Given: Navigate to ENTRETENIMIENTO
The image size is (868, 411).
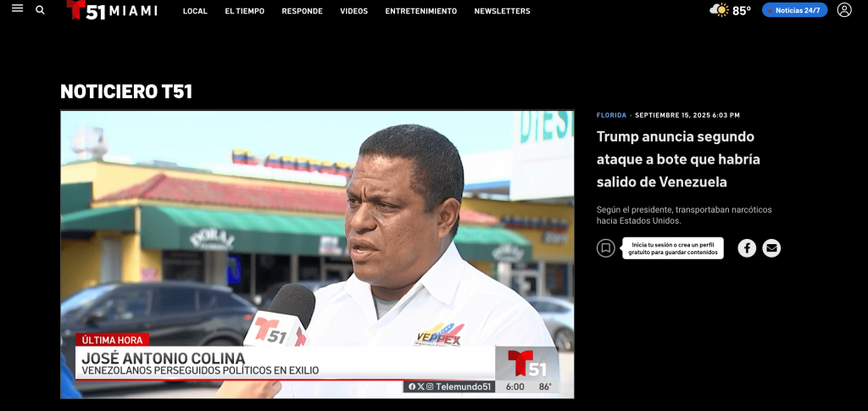Looking at the screenshot, I should tap(420, 11).
